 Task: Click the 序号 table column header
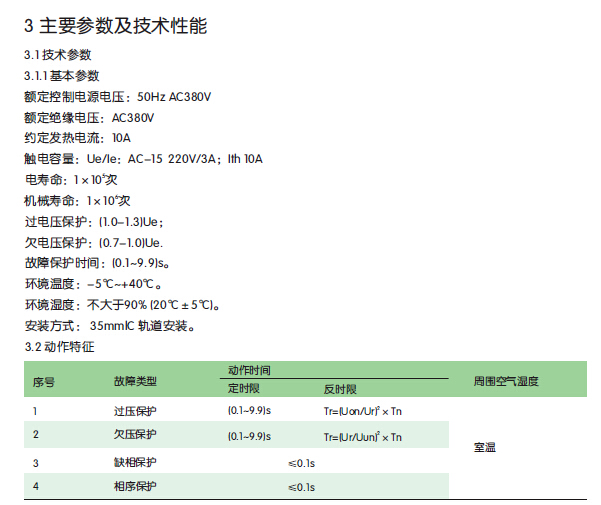[43, 381]
